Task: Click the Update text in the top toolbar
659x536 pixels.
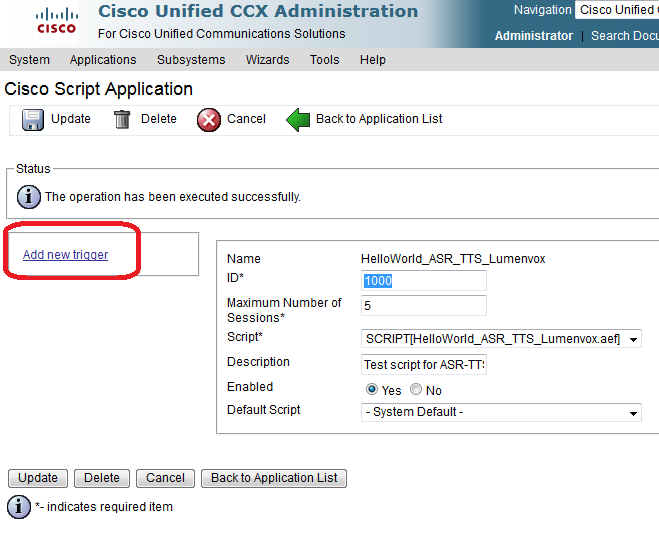Action: 71,119
